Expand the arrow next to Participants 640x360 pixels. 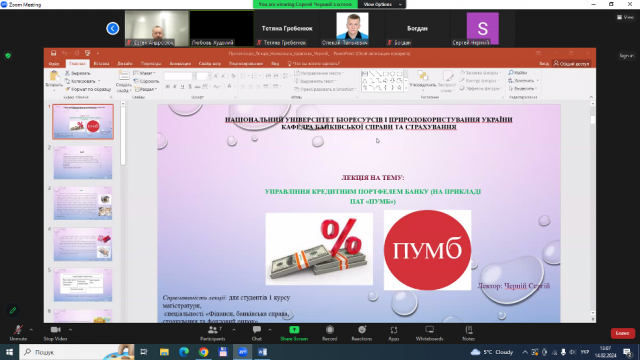(233, 329)
